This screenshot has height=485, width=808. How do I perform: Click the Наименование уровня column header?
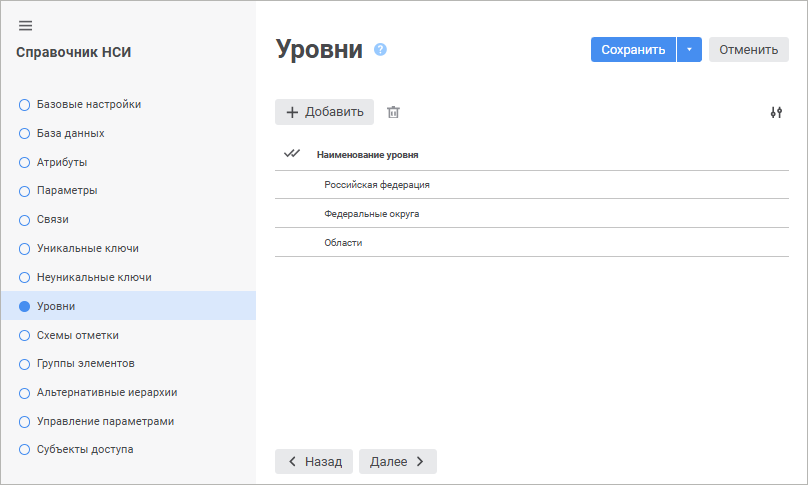pos(367,155)
